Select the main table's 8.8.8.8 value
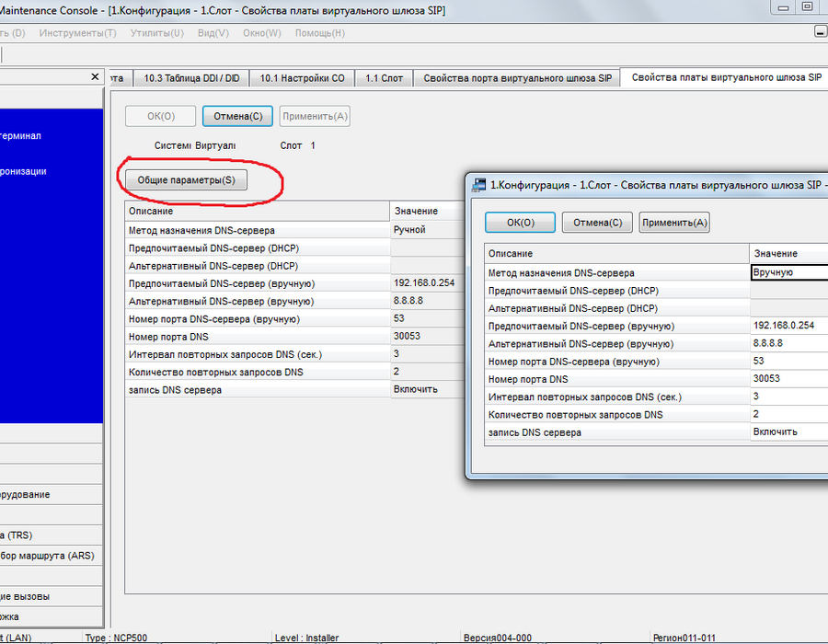This screenshot has width=828, height=644. [428, 301]
